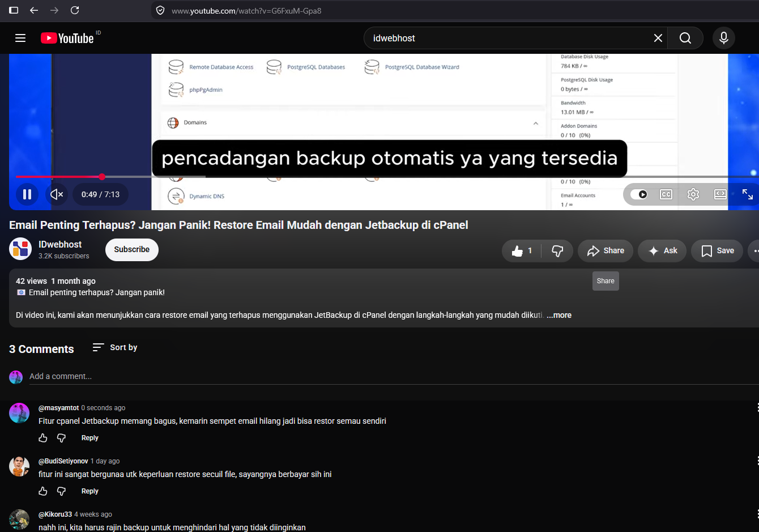Clear the search box text
The width and height of the screenshot is (759, 532).
coord(658,38)
